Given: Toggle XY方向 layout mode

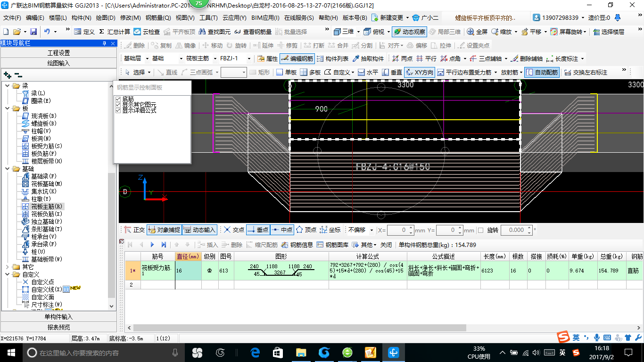Looking at the screenshot, I should pos(420,72).
